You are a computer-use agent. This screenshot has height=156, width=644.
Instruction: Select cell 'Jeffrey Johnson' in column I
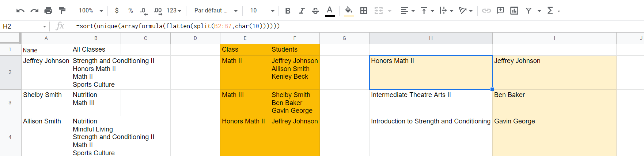tap(554, 73)
